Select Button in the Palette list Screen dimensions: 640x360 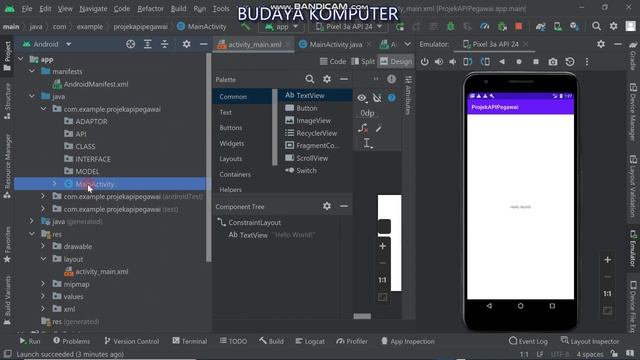pos(307,108)
